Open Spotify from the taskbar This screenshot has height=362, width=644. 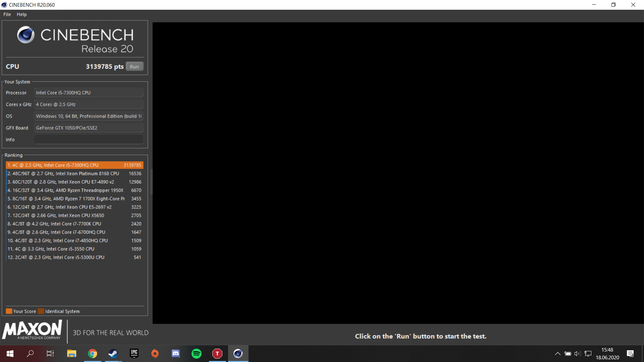[197, 354]
